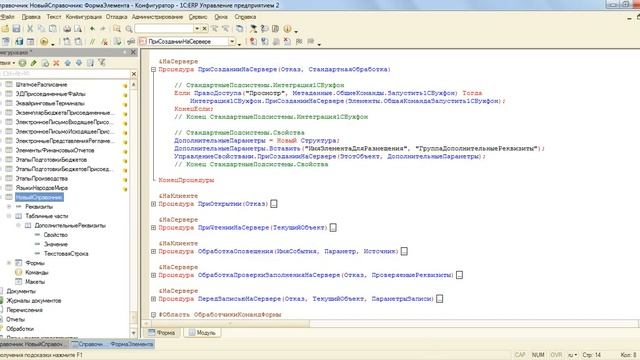640x360 pixels.
Task: Expand the ПриЧтенииНаСервере procedure block
Action: tap(153, 227)
